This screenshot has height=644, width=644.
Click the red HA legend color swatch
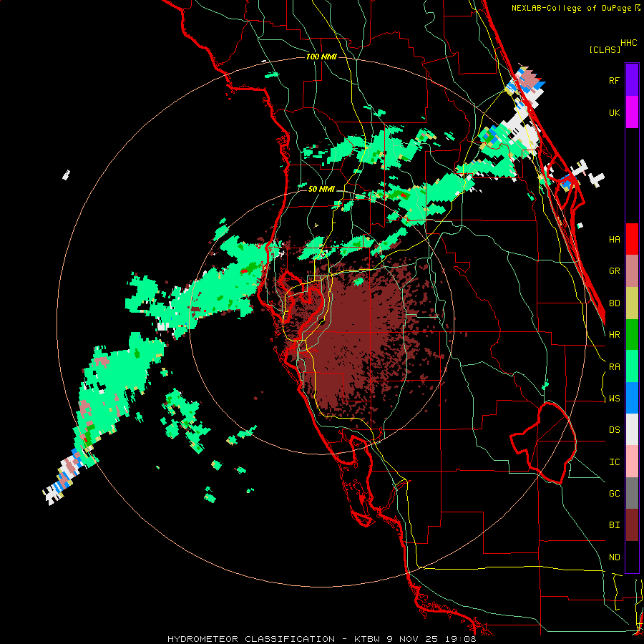(x=632, y=239)
